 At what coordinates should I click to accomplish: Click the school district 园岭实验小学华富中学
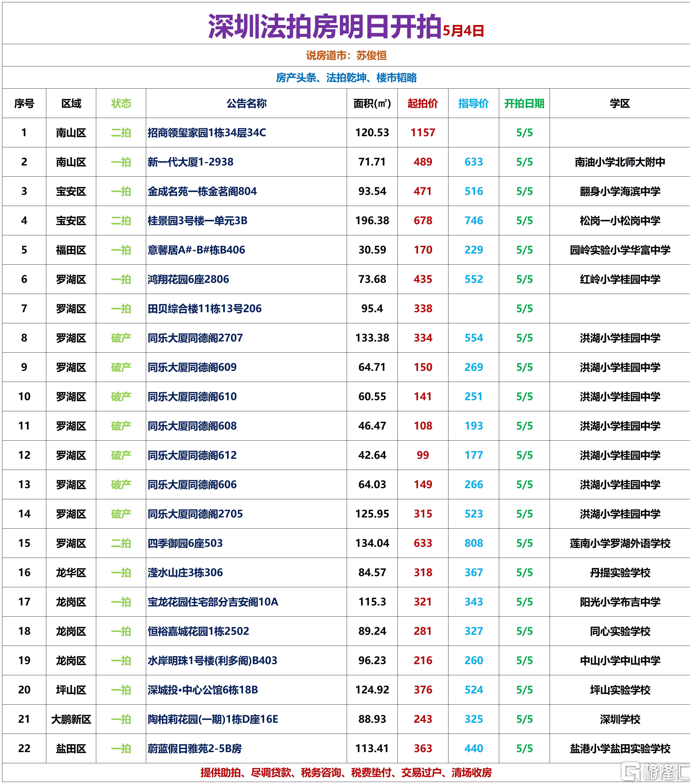tap(620, 250)
